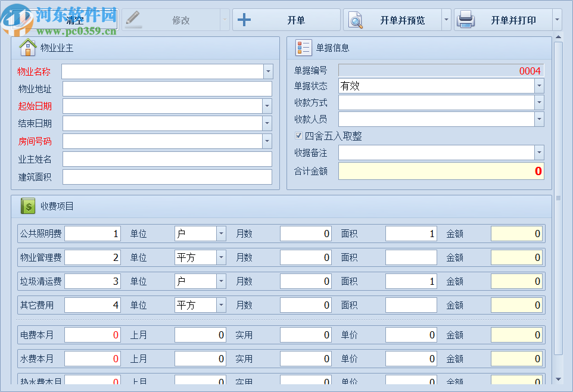Click the printer icon on 开单并打印
The height and width of the screenshot is (392, 573).
tap(467, 19)
